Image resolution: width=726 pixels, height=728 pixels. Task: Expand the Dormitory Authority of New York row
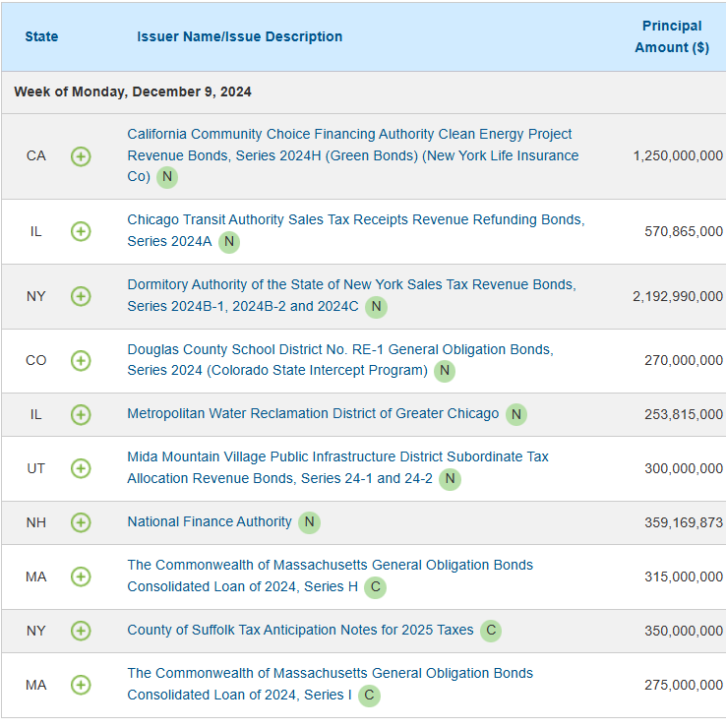coord(81,296)
